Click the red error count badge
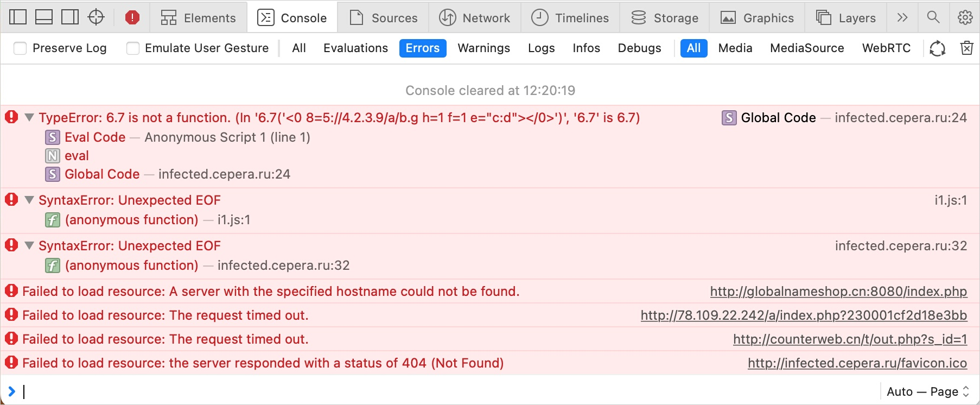Viewport: 980px width, 405px height. 132,17
